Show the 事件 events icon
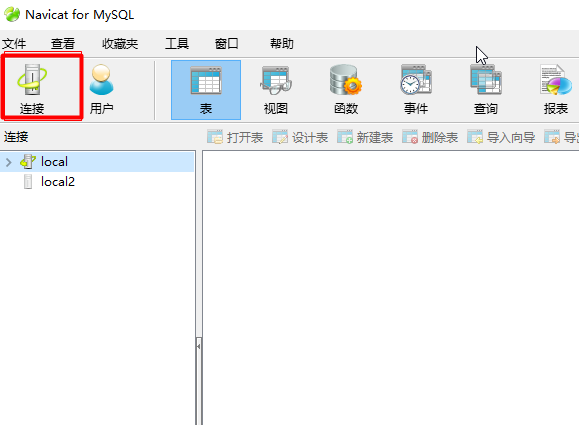This screenshot has width=579, height=425. tap(416, 90)
